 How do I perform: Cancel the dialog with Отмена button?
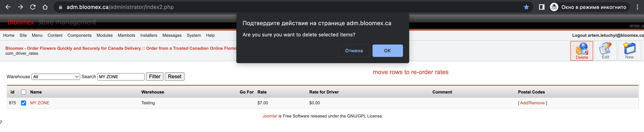[x=354, y=51]
